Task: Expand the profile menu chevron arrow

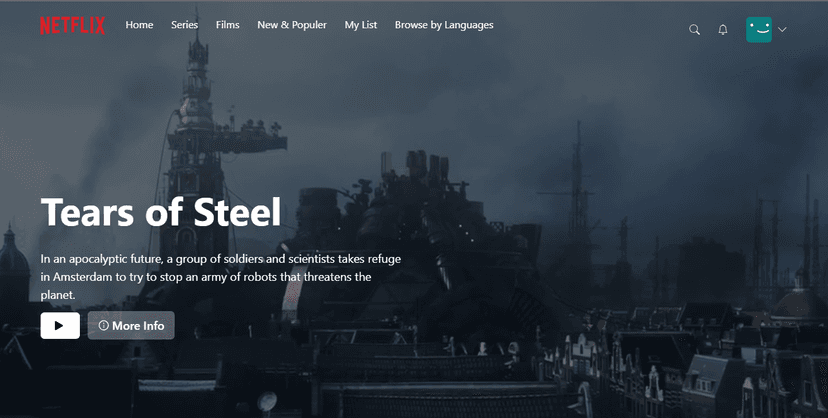Action: [x=782, y=30]
